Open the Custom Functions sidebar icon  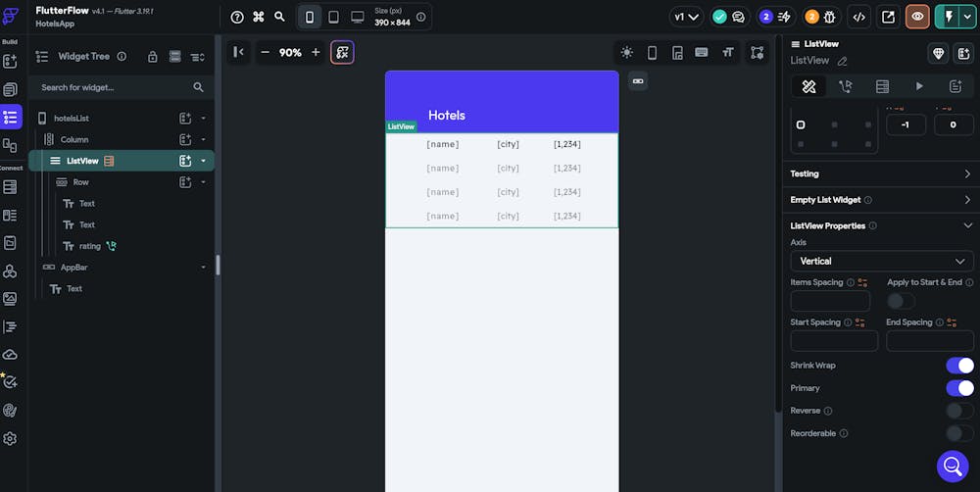click(x=10, y=326)
